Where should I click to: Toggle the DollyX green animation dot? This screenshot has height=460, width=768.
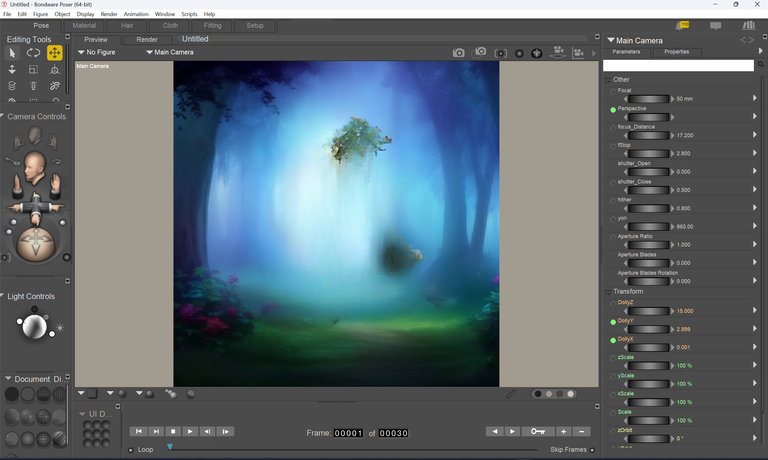tap(613, 340)
